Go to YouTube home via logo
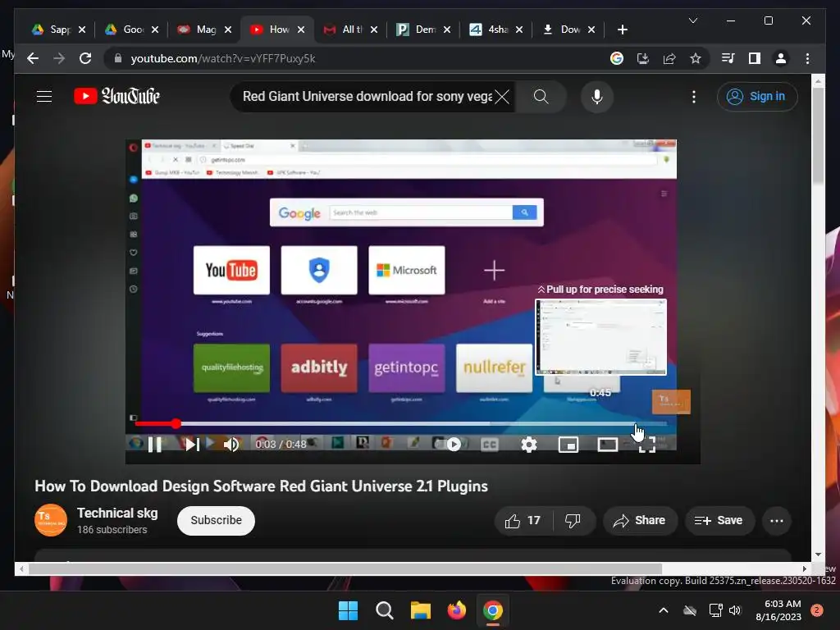Viewport: 840px width, 630px height. pos(116,97)
